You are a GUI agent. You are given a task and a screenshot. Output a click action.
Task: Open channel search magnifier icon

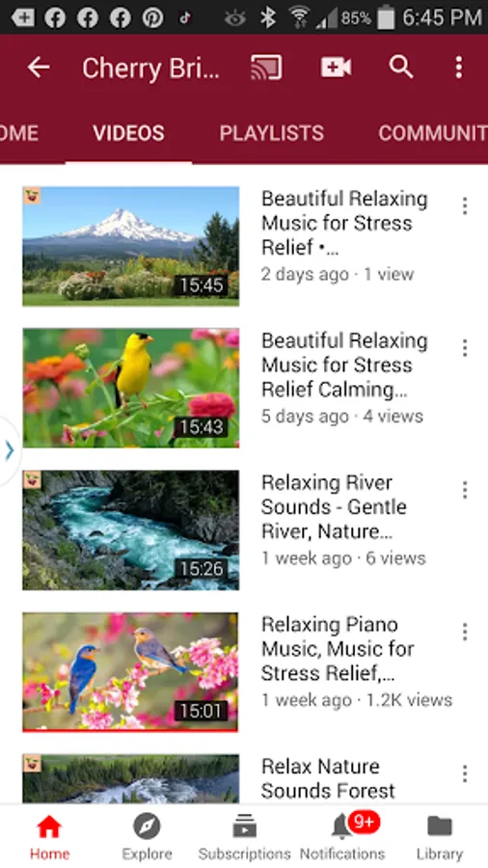[401, 68]
